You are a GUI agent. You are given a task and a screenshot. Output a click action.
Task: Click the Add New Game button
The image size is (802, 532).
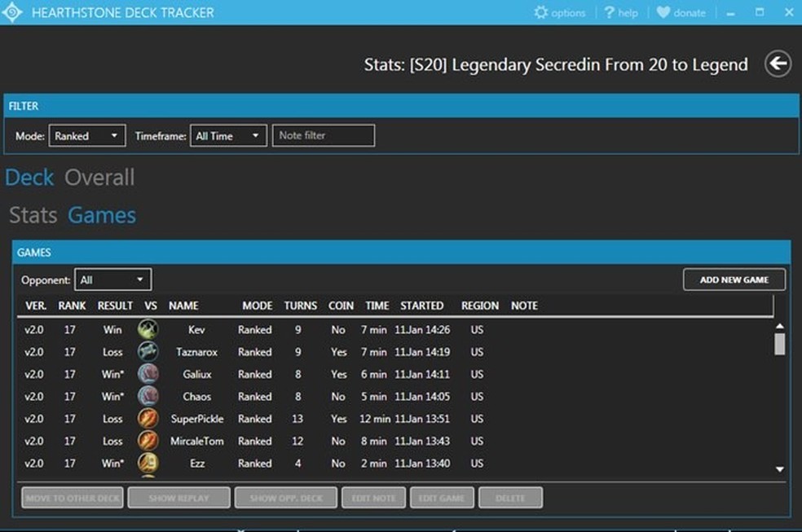pos(734,279)
